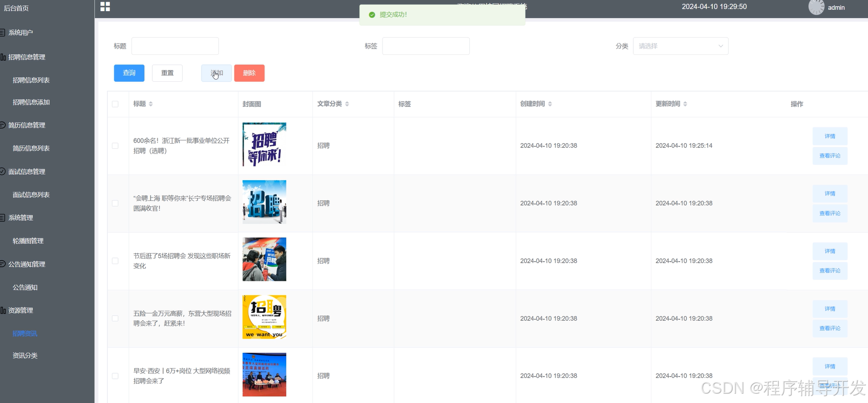The width and height of the screenshot is (868, 403).
Task: Check the row for 会聘上海 post
Action: 115,203
